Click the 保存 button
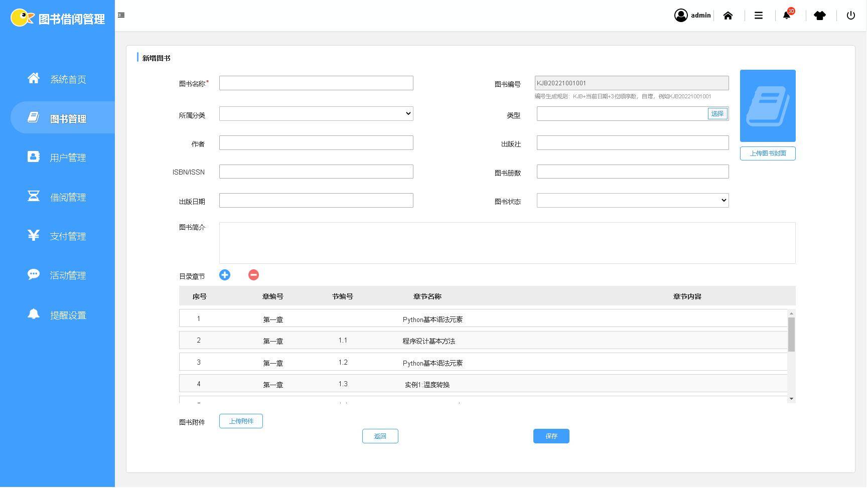Screen dimensions: 868x488 click(551, 436)
